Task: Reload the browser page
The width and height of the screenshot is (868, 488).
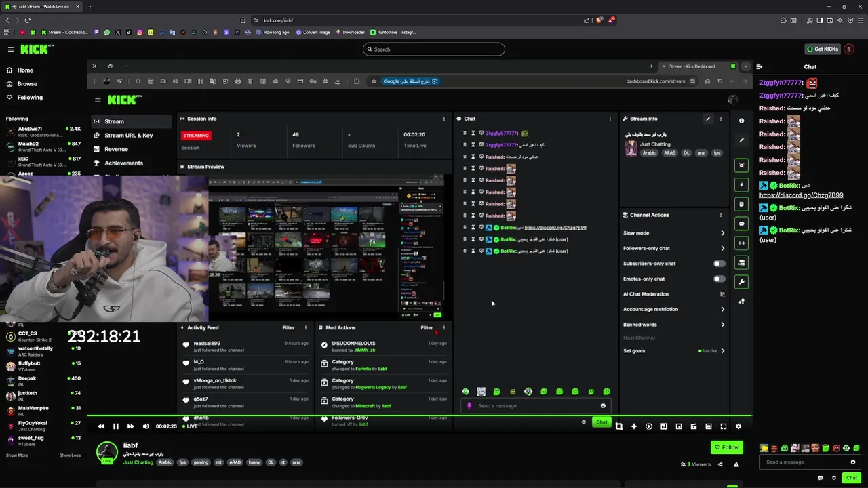Action: click(28, 20)
